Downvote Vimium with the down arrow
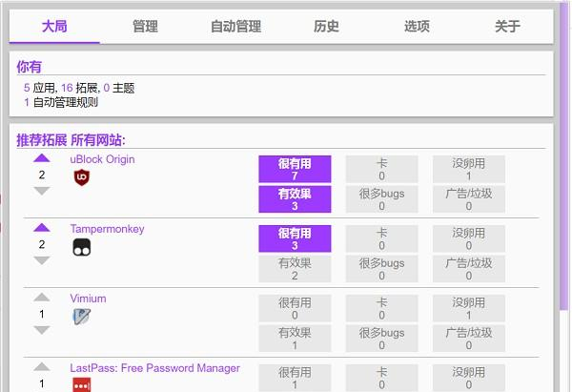 42,330
